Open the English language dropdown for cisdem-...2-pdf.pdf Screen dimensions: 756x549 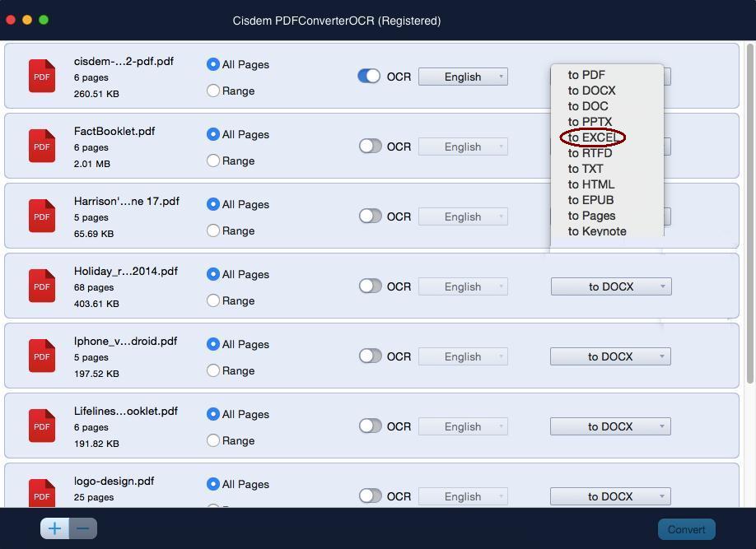pyautogui.click(x=463, y=77)
